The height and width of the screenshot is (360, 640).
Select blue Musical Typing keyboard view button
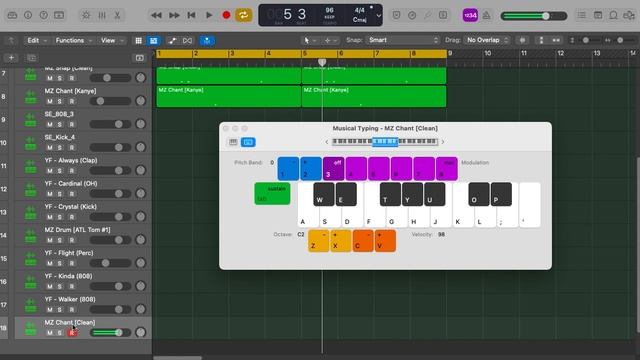click(248, 142)
